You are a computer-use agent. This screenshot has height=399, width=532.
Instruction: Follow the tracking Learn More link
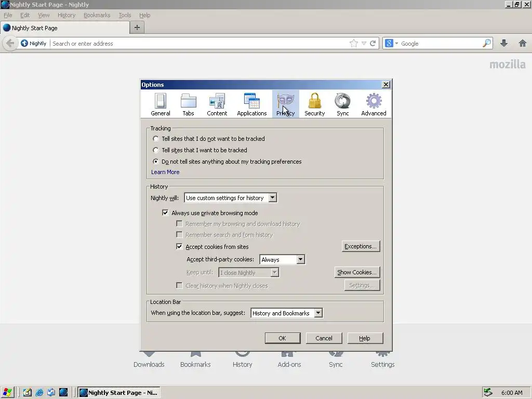click(165, 172)
